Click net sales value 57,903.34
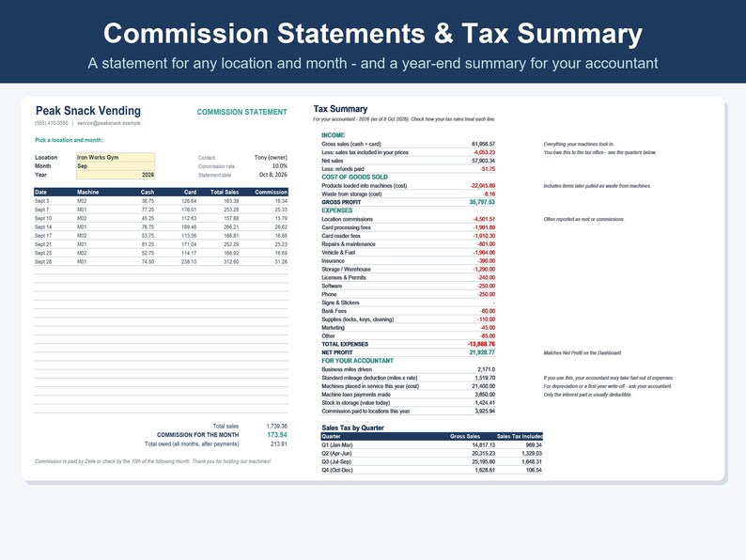746x560 pixels. coord(483,161)
